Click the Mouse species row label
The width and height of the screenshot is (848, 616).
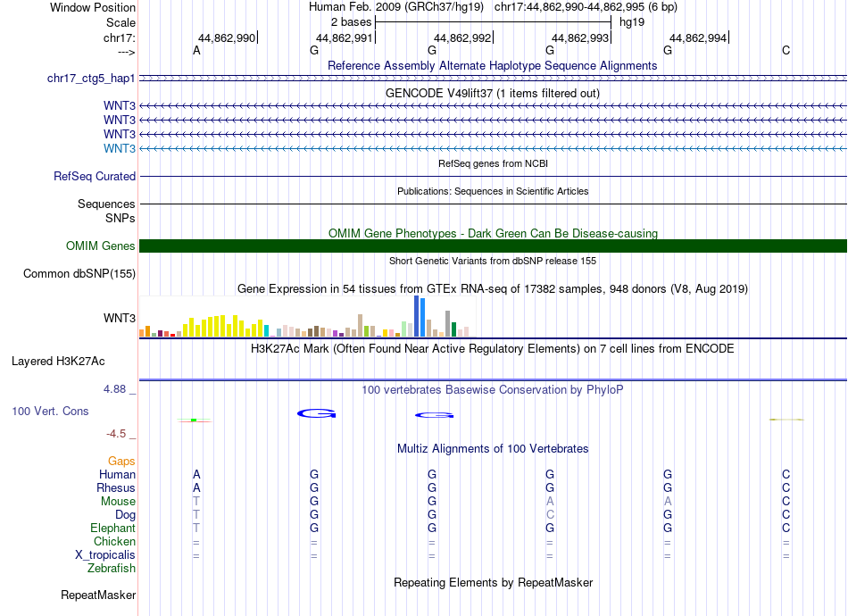tap(118, 502)
